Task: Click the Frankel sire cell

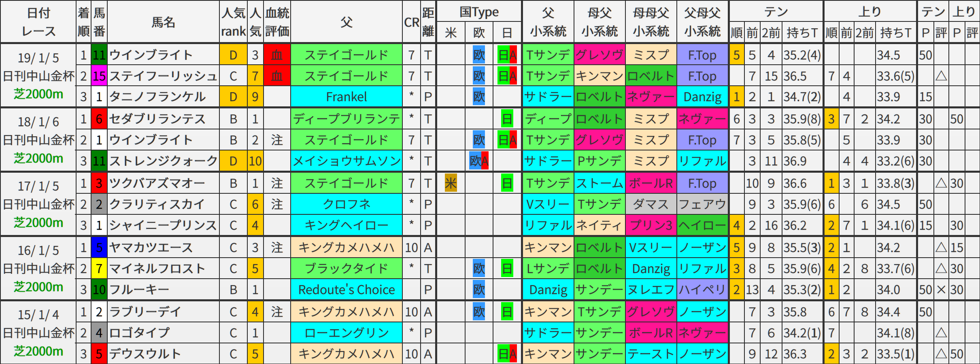Action: (x=347, y=97)
